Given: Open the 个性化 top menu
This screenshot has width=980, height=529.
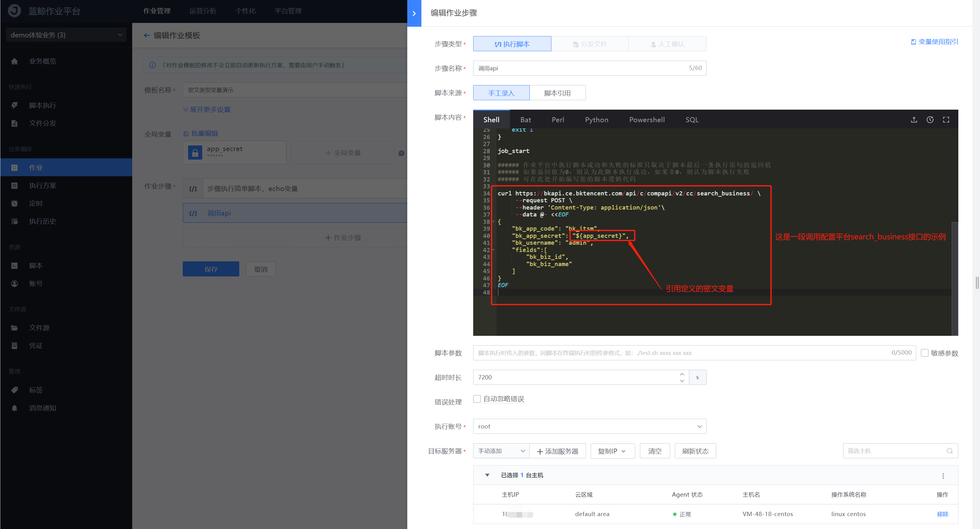Looking at the screenshot, I should point(245,11).
